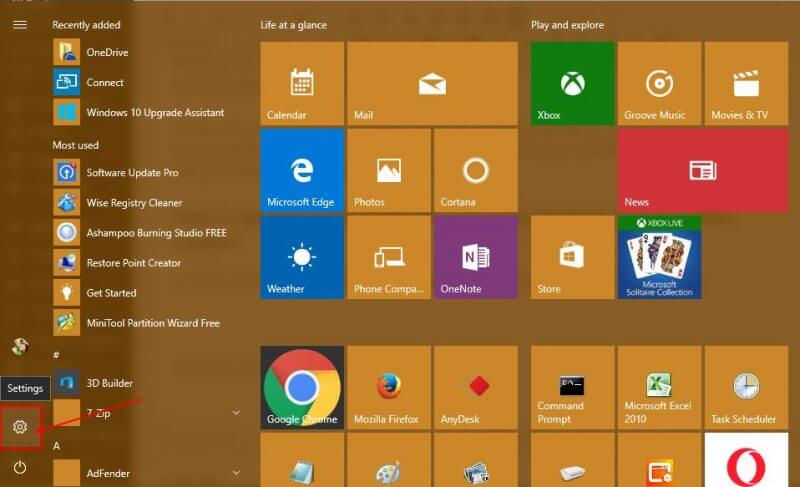Open Movies & TV tile
This screenshot has width=800, height=487.
pyautogui.click(x=746, y=83)
